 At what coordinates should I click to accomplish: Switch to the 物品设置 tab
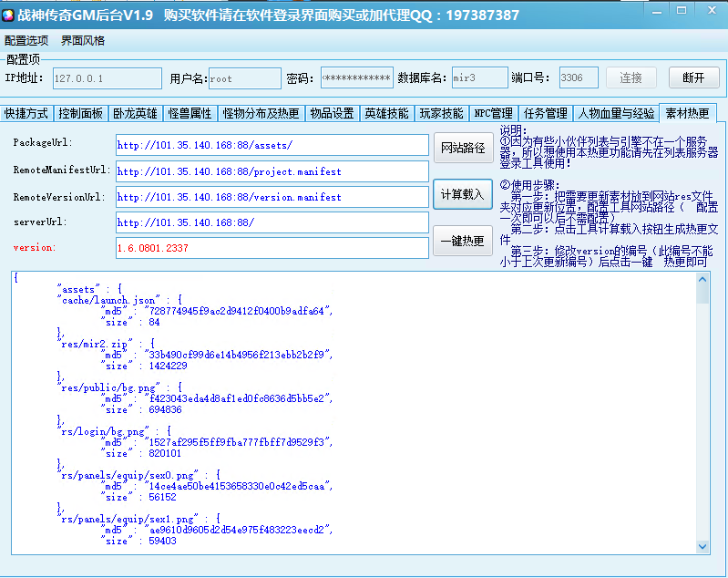(x=332, y=113)
